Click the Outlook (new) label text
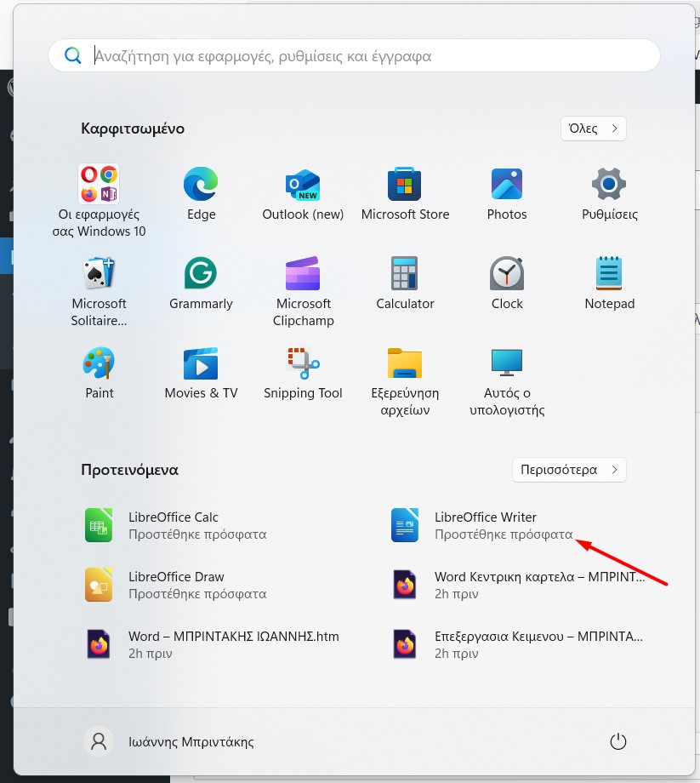 tap(303, 214)
